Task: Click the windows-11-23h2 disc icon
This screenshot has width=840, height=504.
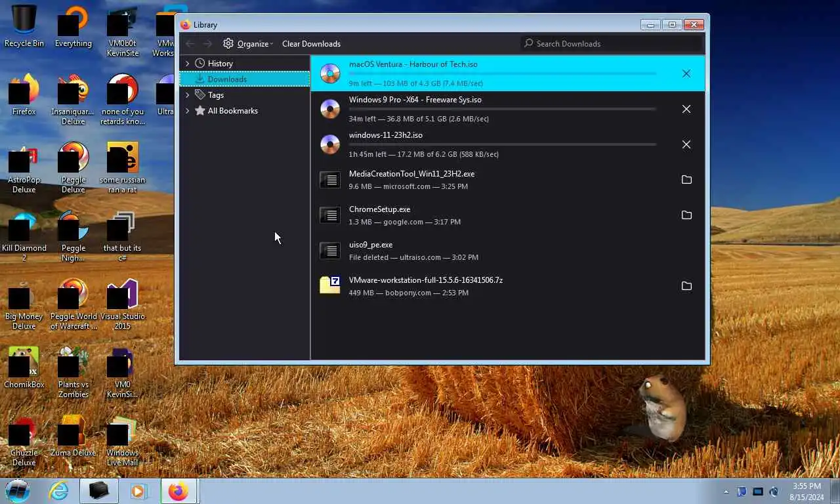Action: (x=330, y=144)
